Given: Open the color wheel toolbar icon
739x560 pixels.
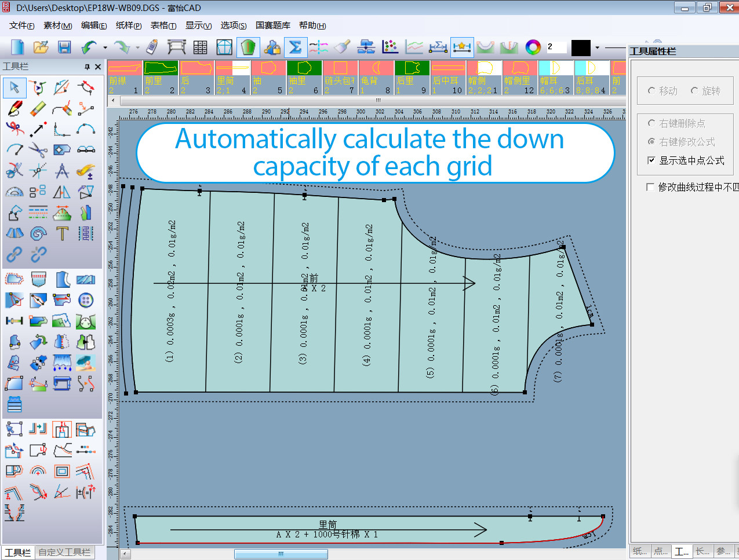Looking at the screenshot, I should [x=533, y=47].
